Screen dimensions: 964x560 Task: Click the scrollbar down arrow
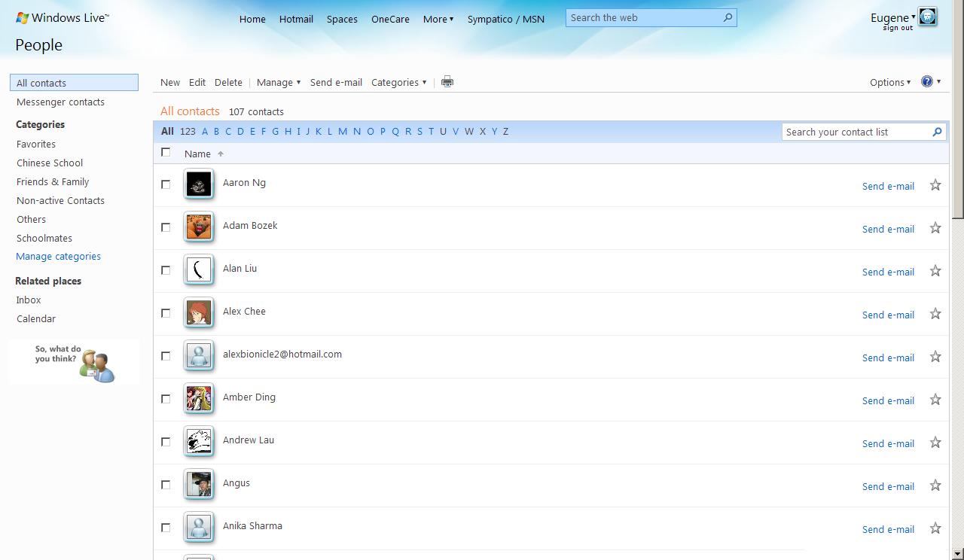(x=958, y=554)
